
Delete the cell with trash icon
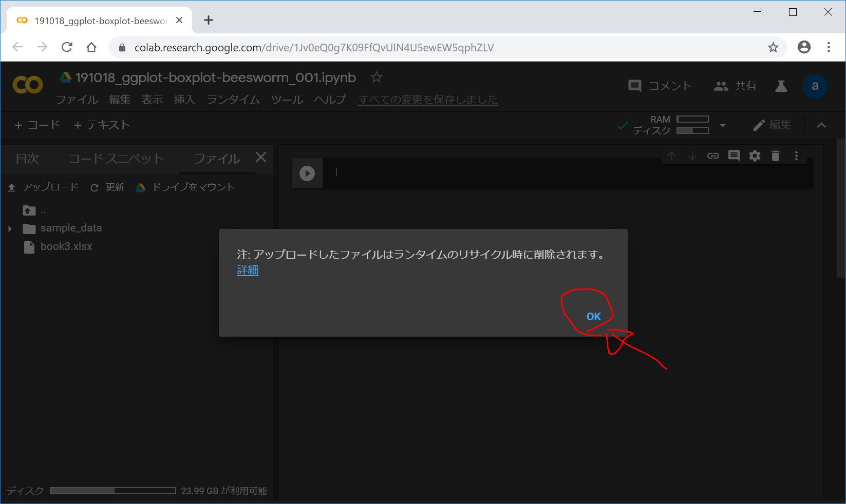coord(776,156)
